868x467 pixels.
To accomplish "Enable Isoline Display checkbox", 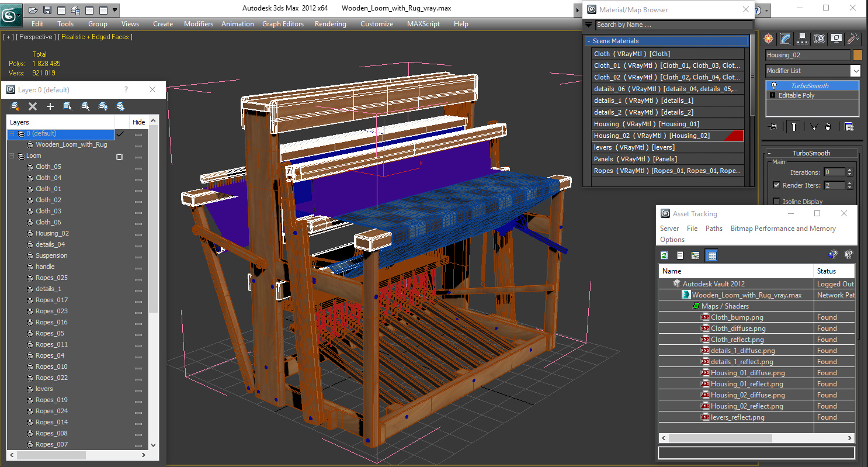I will 776,202.
